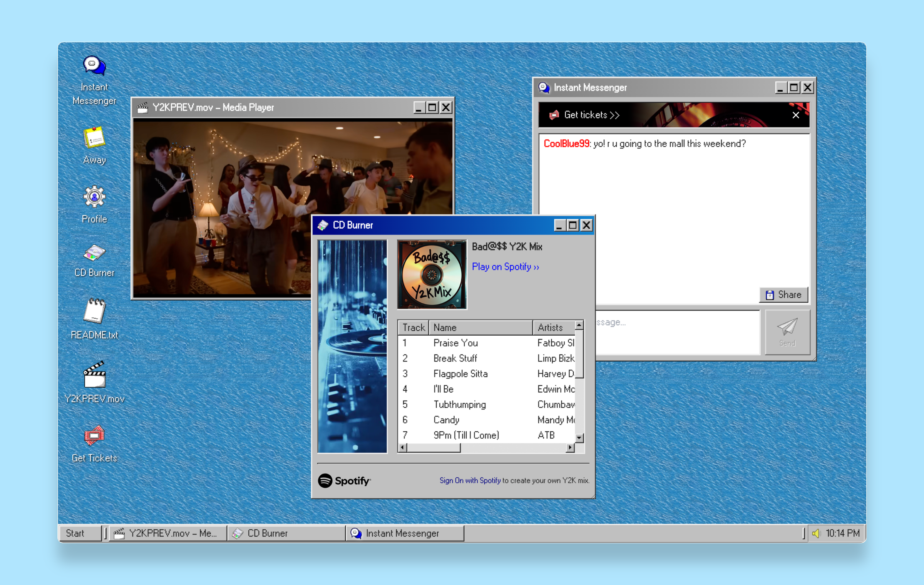Image resolution: width=924 pixels, height=585 pixels.
Task: Select the I'll Be track row
Action: [487, 389]
